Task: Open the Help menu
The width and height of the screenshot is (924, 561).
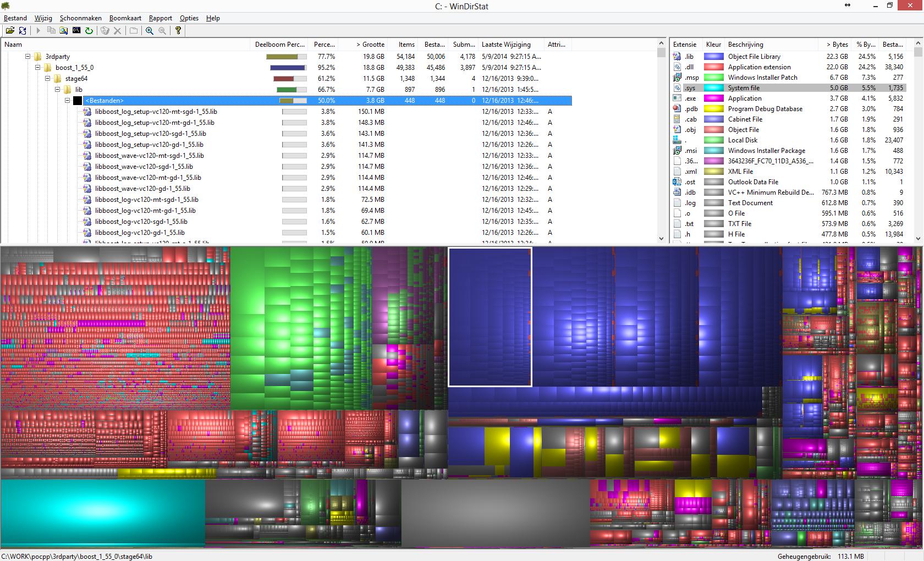Action: click(x=213, y=18)
